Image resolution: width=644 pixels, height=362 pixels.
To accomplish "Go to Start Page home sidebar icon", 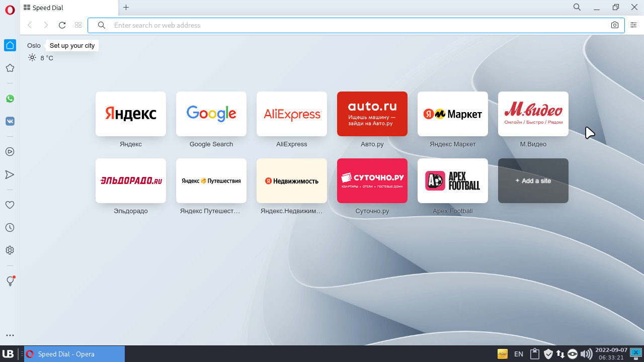I will (x=10, y=45).
